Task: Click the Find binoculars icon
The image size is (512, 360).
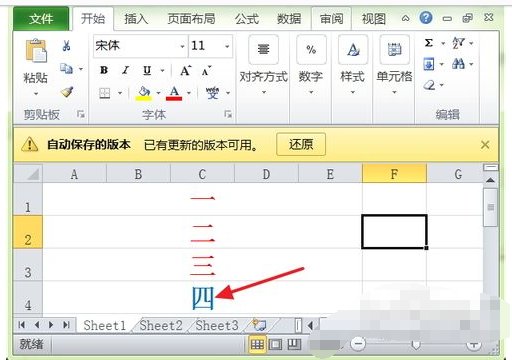Action: coord(458,64)
